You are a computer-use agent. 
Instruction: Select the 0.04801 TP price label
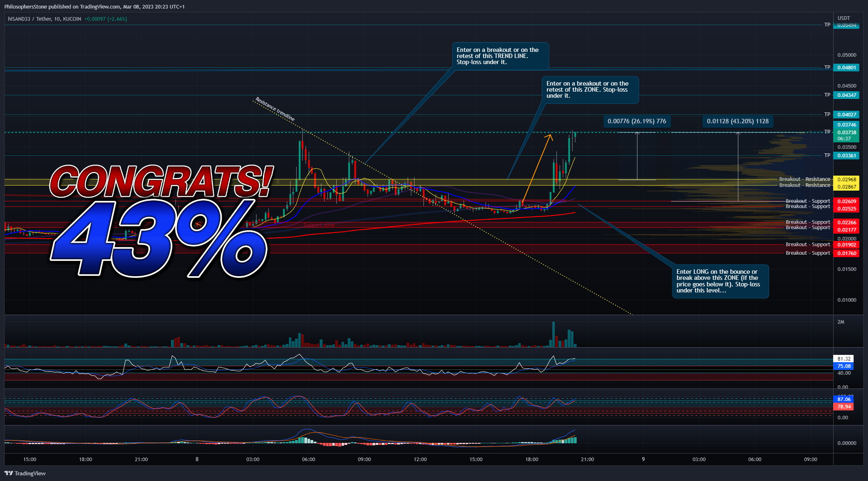pos(847,68)
